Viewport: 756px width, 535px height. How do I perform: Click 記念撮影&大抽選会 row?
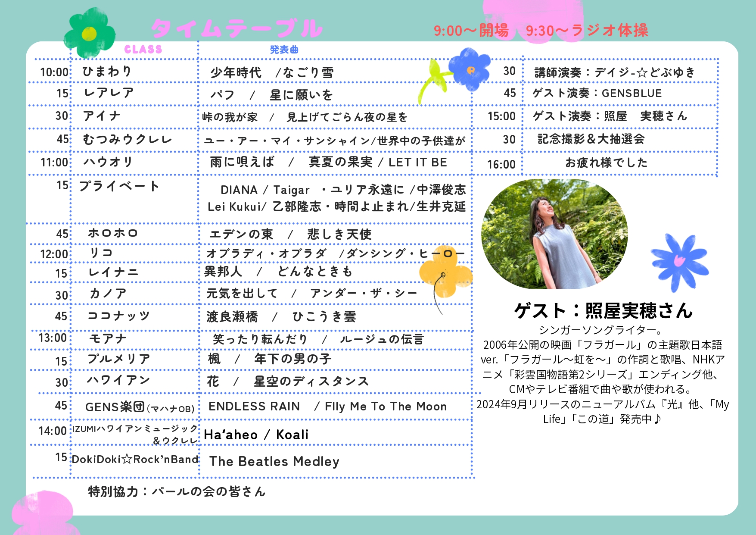click(x=591, y=139)
